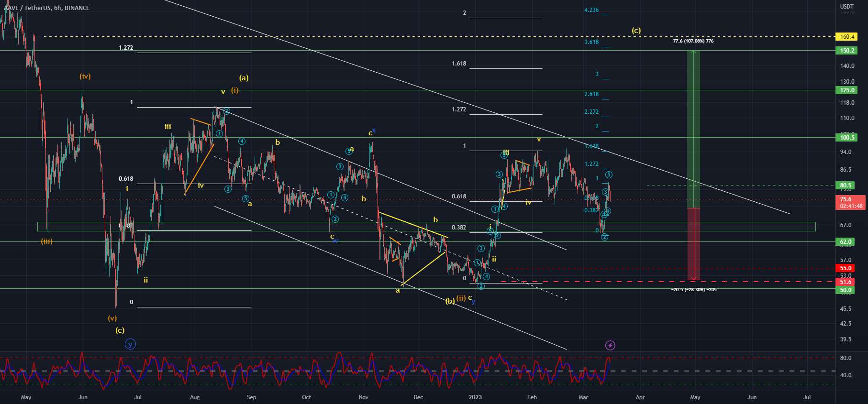
Task: Click Aug on the time axis
Action: coord(195,397)
